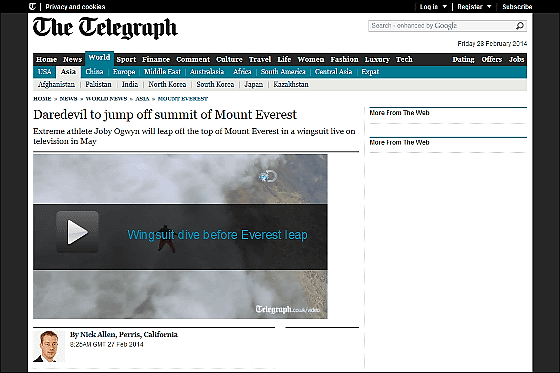
Task: Click the article timestamp 27 Feb 2014
Action: point(106,344)
